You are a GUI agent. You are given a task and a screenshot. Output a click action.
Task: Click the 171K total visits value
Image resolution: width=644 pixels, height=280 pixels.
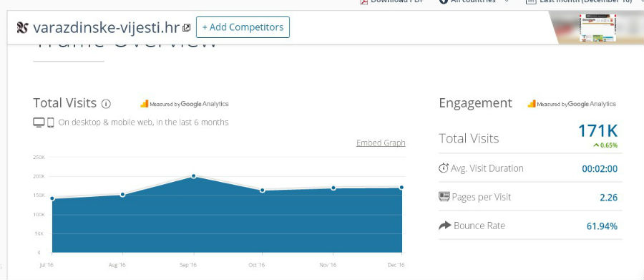point(597,131)
